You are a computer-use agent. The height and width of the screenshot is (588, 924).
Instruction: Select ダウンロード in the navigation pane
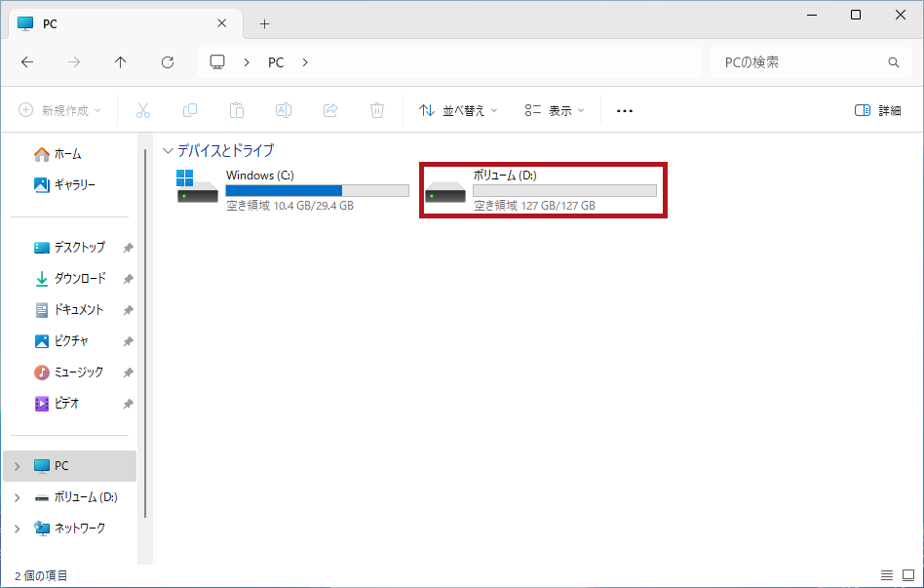[79, 279]
